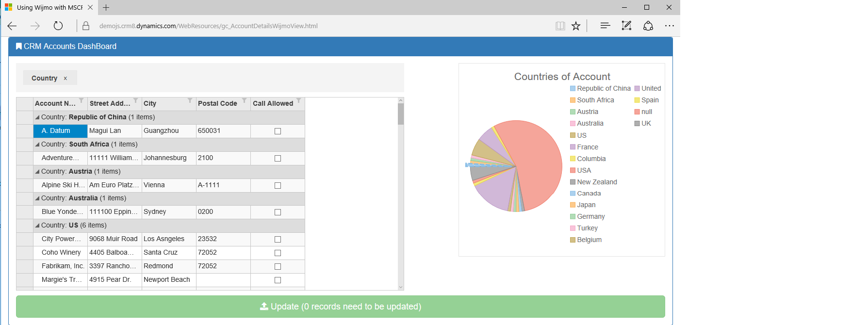This screenshot has width=868, height=325.
Task: Open filter for Postal Code column
Action: tap(245, 100)
